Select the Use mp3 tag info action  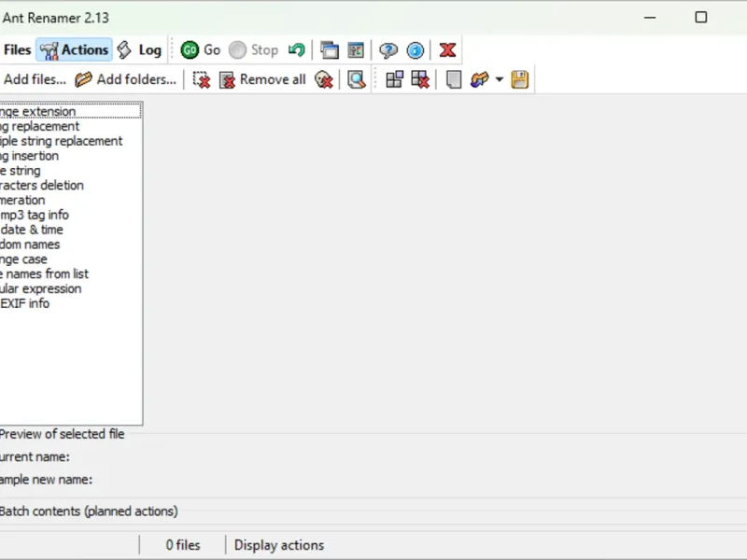(71, 215)
